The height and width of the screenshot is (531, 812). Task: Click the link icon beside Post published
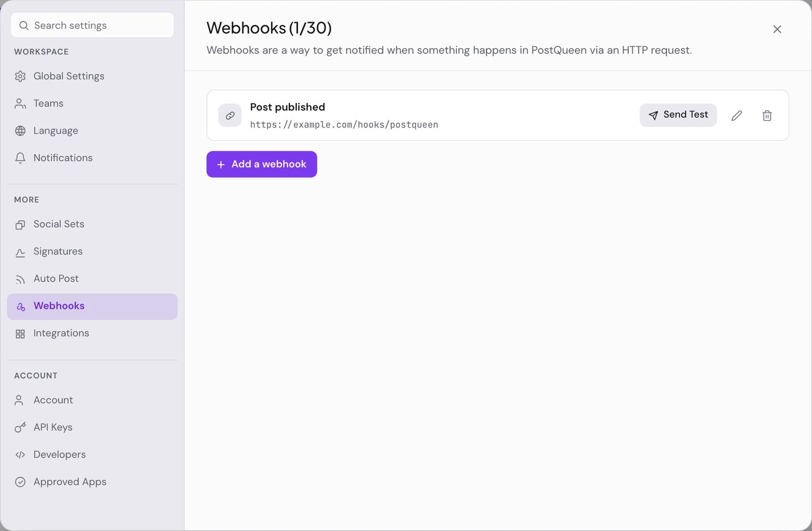click(x=230, y=115)
